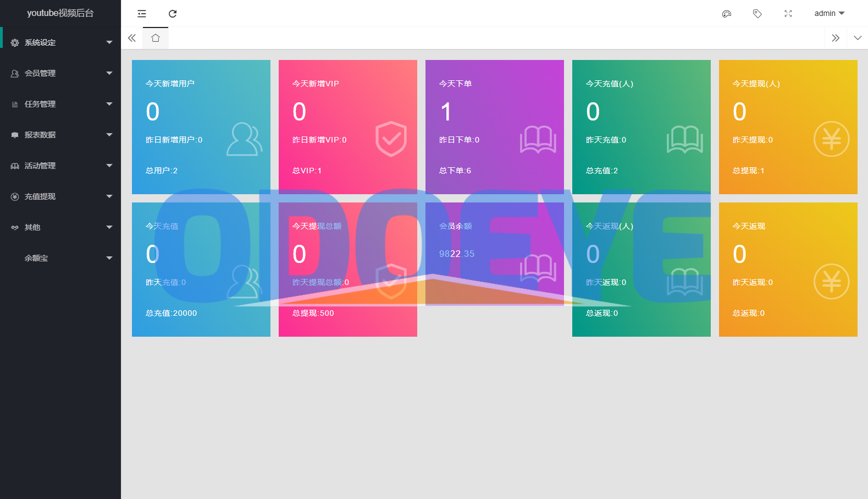This screenshot has height=499, width=868.
Task: Open 活动管理 sidebar menu
Action: coord(60,166)
